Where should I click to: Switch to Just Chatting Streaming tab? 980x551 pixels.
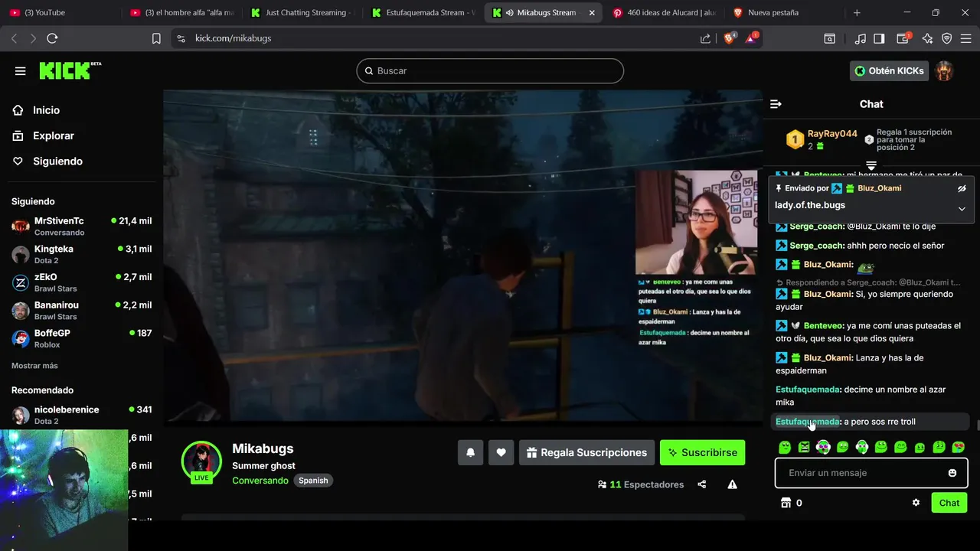[302, 12]
